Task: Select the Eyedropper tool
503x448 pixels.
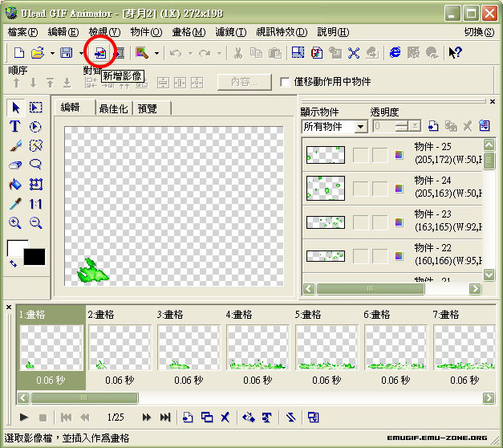Action: coord(15,204)
